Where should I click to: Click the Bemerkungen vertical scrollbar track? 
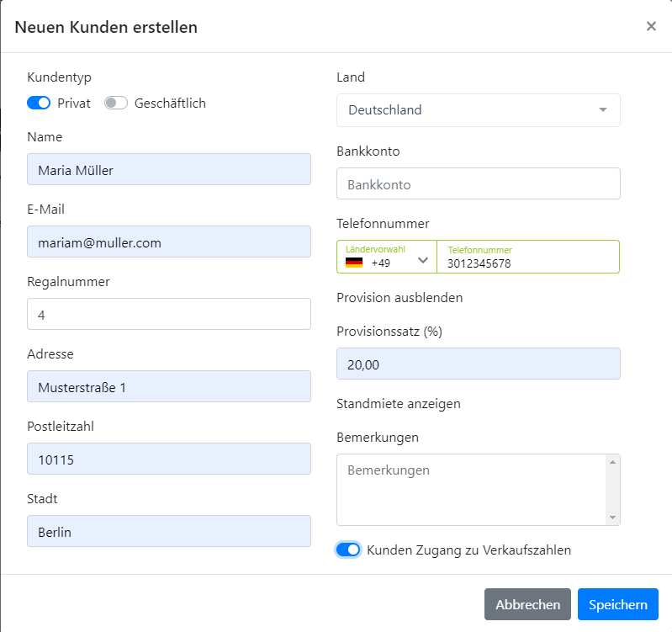point(612,490)
